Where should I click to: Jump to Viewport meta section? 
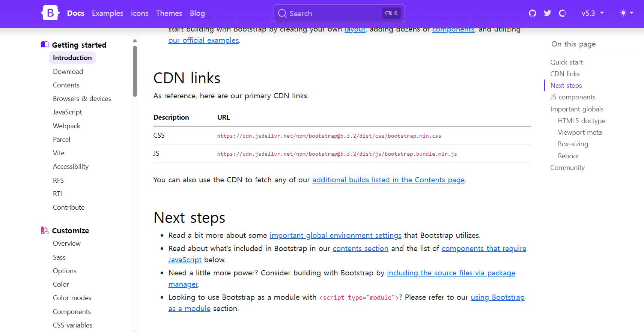[x=579, y=132]
